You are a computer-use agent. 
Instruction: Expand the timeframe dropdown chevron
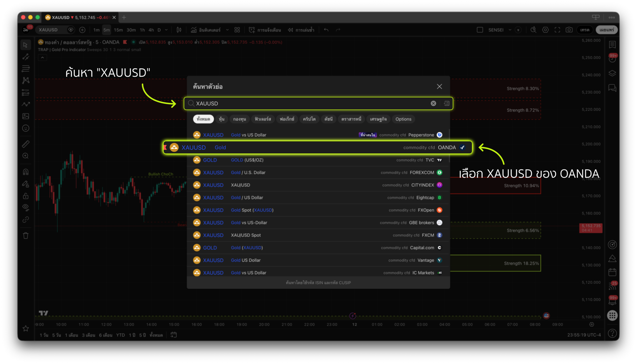[x=166, y=30]
